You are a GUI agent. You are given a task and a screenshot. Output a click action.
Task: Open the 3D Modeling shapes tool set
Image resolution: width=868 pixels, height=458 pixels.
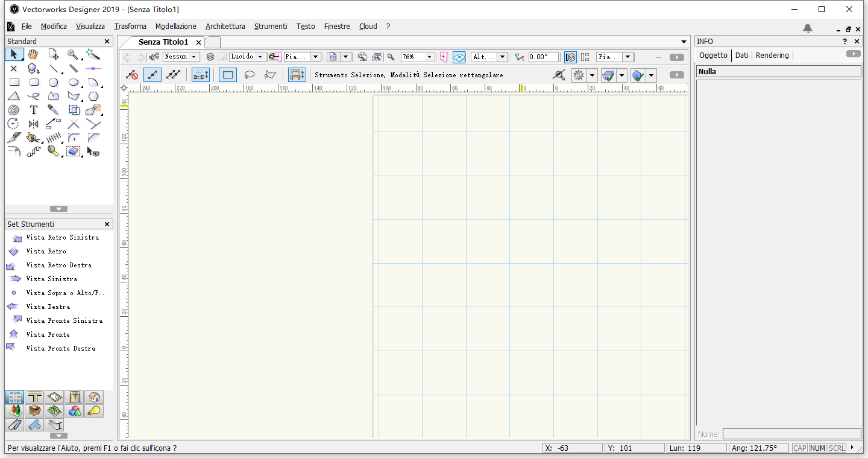75,411
